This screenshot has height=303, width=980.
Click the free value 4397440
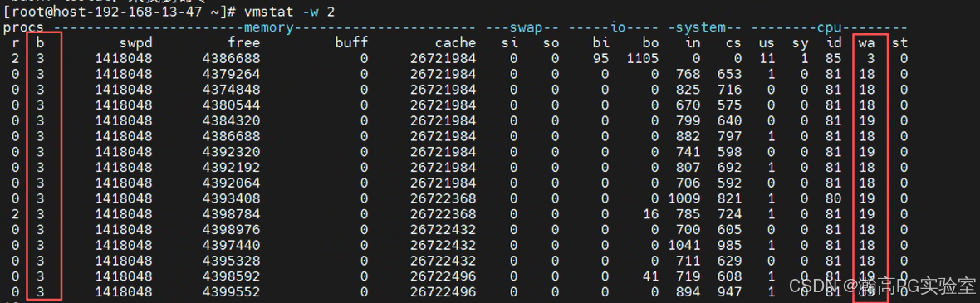point(231,246)
